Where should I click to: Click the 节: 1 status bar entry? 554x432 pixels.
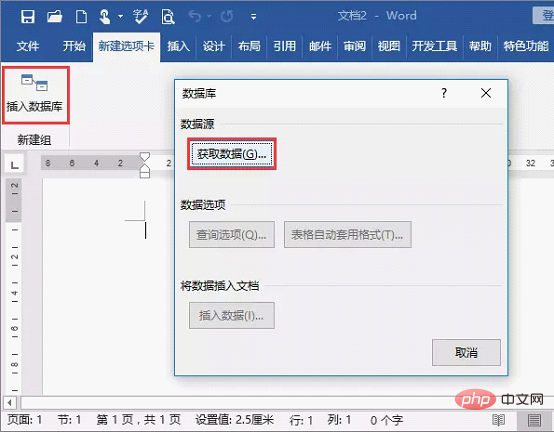tap(69, 420)
